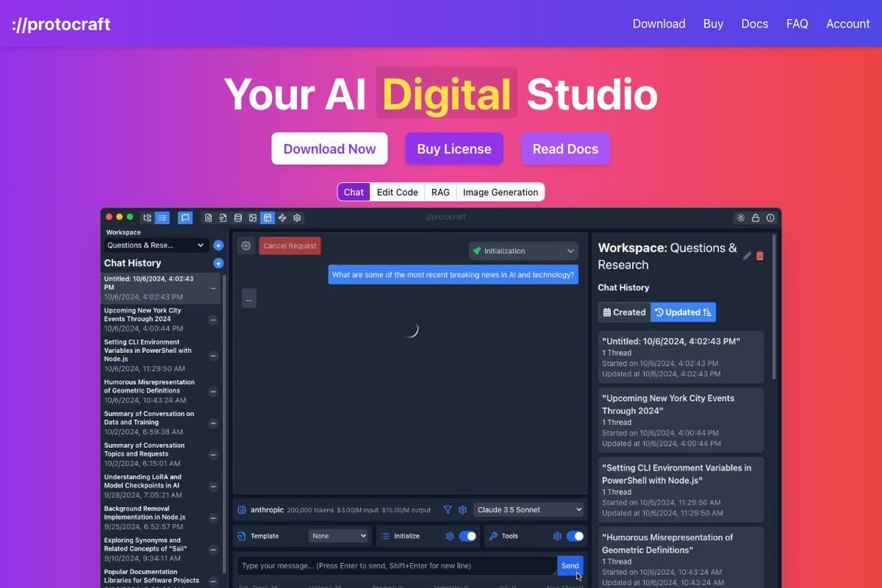Screen dimensions: 882x588
Task: Click the file refresh icon in toolbar
Action: point(223,217)
